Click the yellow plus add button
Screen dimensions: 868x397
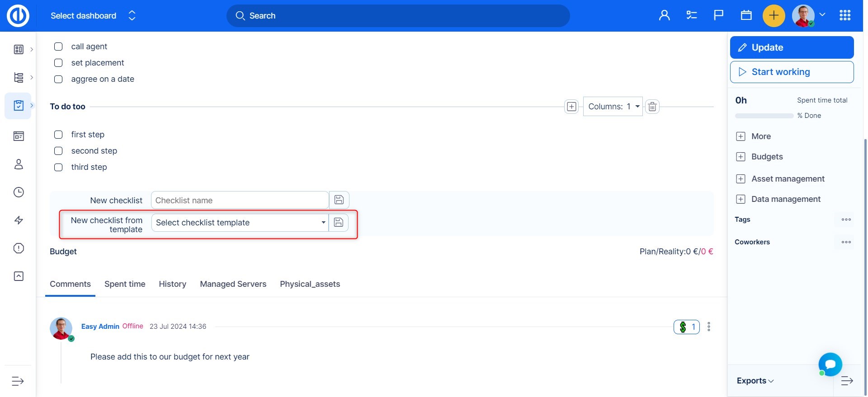[774, 16]
